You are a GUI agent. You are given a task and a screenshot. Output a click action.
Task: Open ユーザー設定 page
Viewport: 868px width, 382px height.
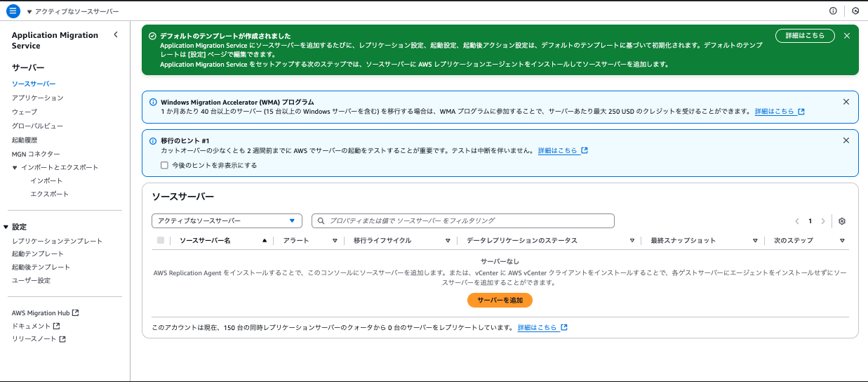pyautogui.click(x=31, y=281)
